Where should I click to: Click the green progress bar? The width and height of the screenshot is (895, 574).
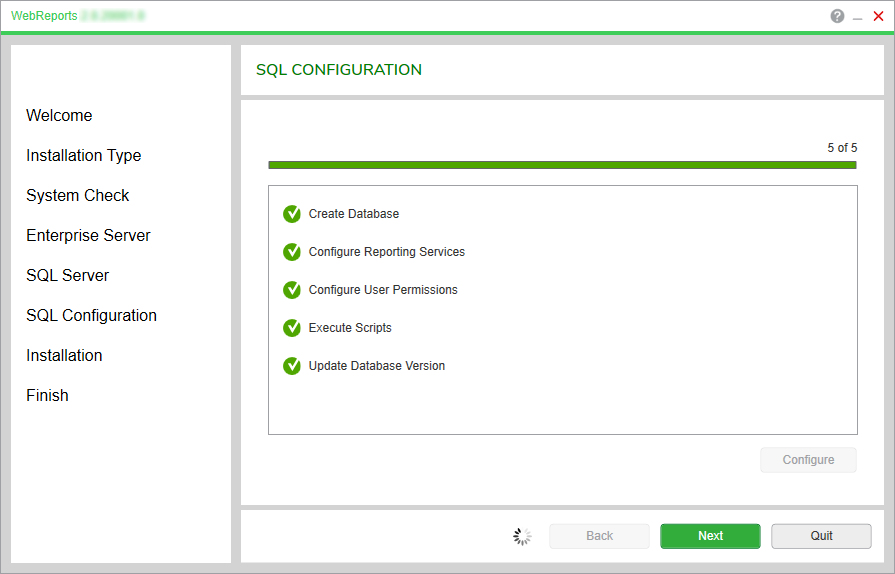pyautogui.click(x=562, y=165)
